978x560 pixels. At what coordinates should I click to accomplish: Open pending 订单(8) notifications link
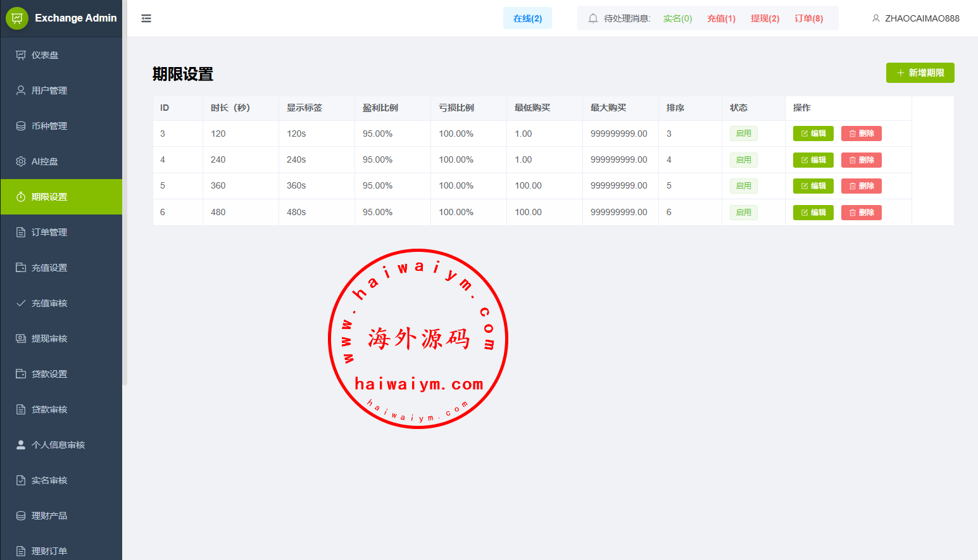point(808,18)
